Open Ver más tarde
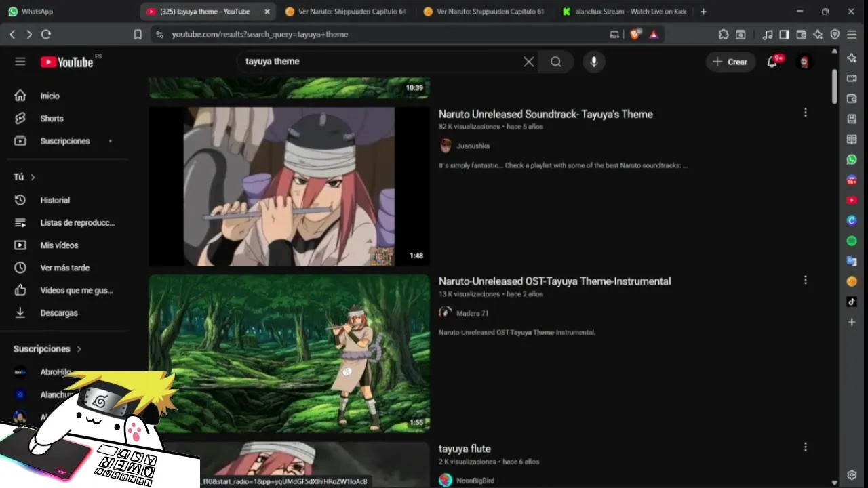This screenshot has height=488, width=868. (64, 268)
